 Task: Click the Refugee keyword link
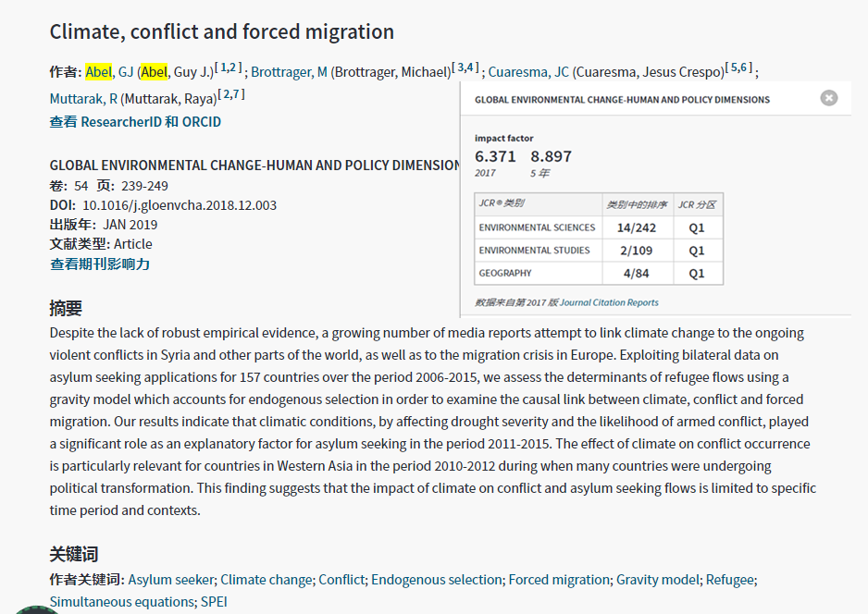(x=730, y=580)
